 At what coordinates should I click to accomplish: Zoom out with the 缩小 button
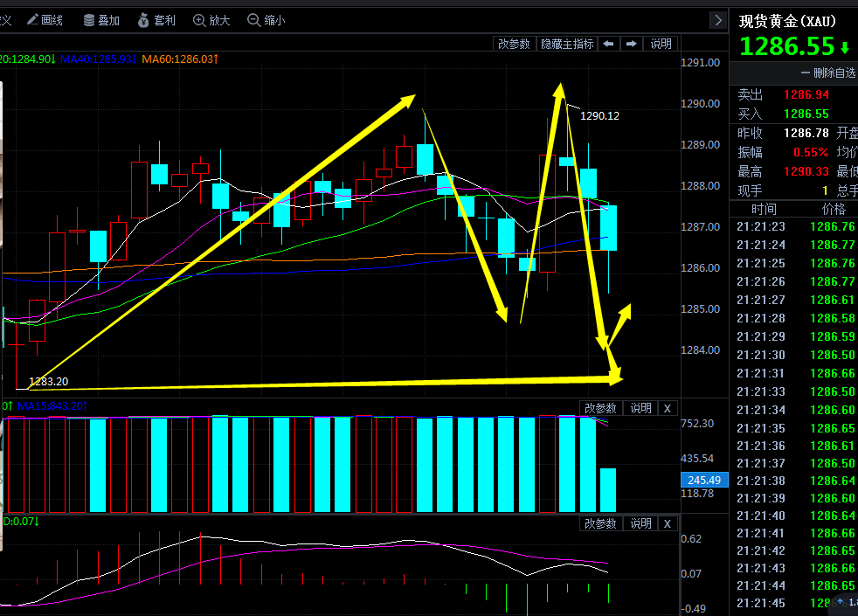point(266,19)
